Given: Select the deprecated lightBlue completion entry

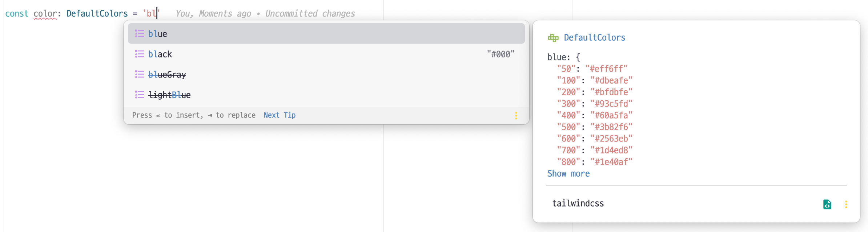Looking at the screenshot, I should pos(169,95).
